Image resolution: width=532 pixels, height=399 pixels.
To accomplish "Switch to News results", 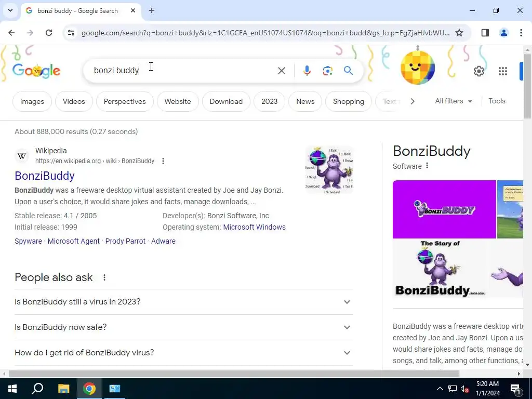I will pyautogui.click(x=305, y=101).
